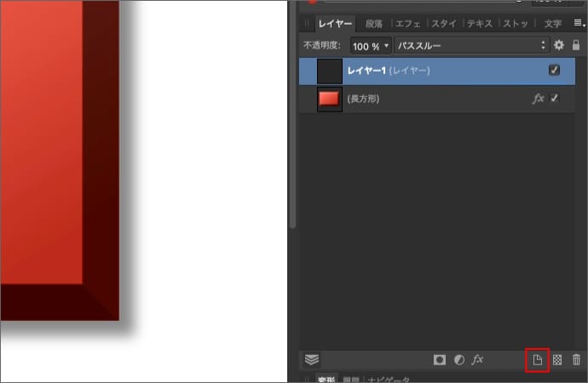The image size is (588, 383).
Task: Open blend options gear icon
Action: (559, 45)
